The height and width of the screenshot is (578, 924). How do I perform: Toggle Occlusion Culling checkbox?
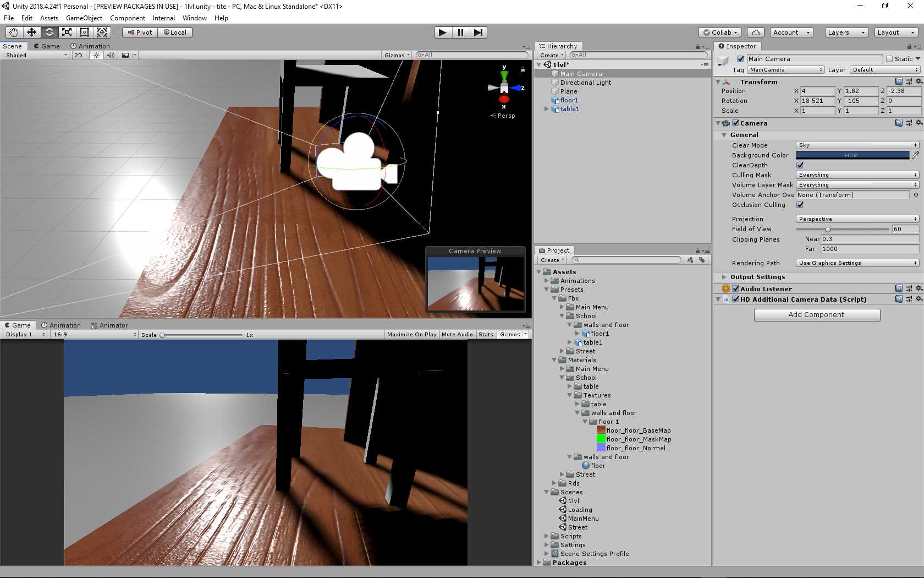800,205
